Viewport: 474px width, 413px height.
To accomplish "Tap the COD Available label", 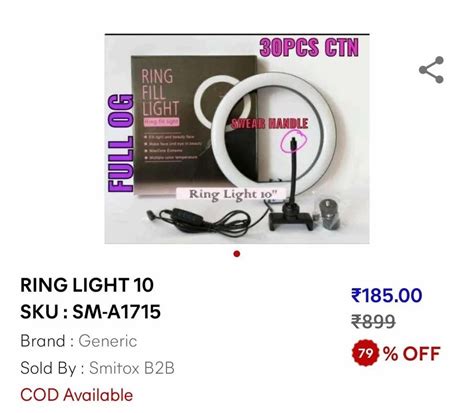I will pos(76,395).
